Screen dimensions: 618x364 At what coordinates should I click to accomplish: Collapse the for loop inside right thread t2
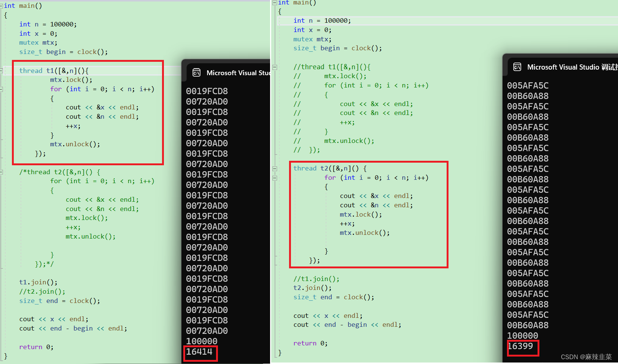tap(275, 178)
